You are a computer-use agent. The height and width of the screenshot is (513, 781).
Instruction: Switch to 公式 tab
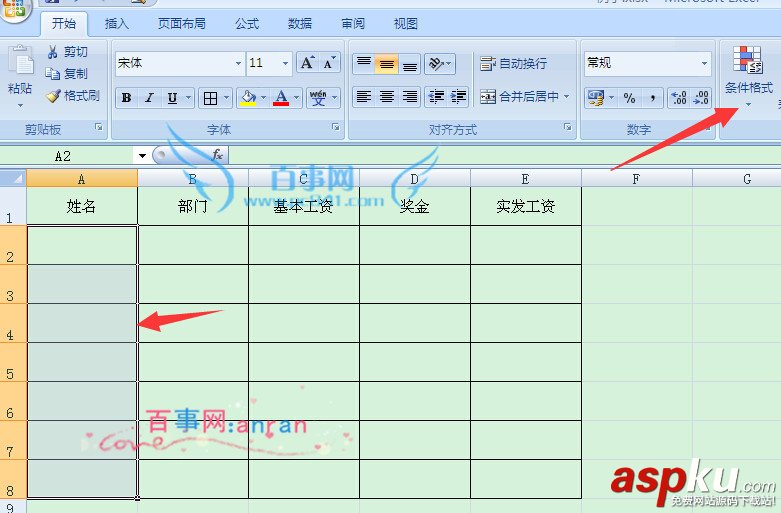pyautogui.click(x=248, y=23)
